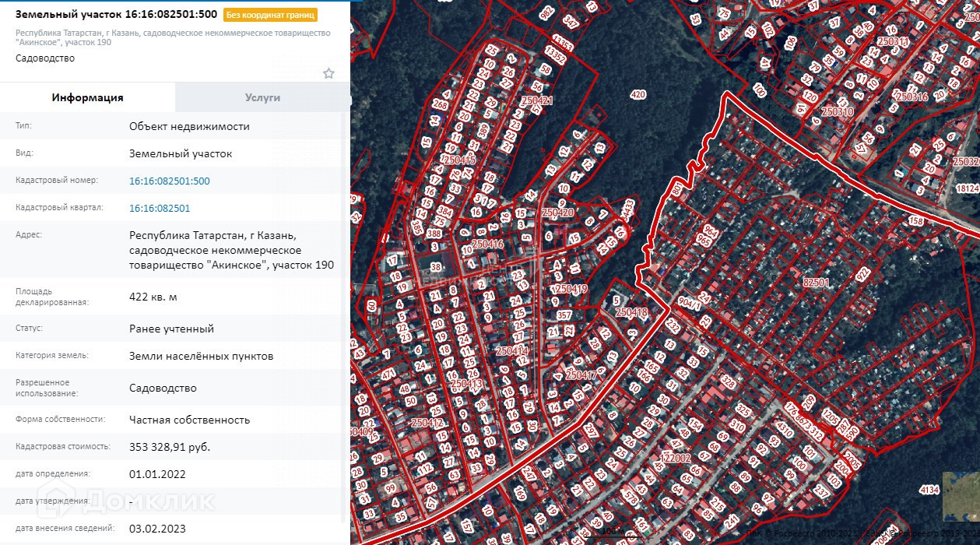Click parcel label 4134 on map
This screenshot has height=545, width=980.
[929, 490]
